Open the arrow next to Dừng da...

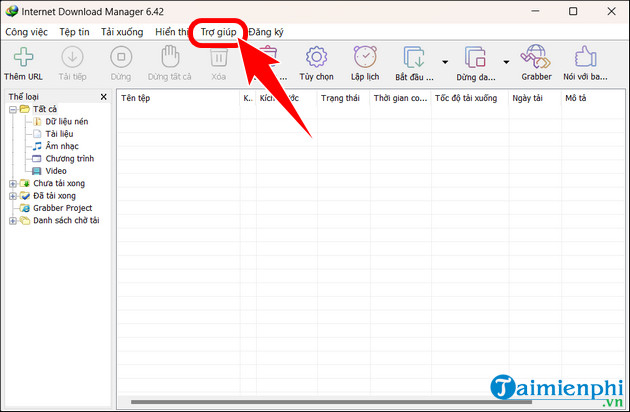pyautogui.click(x=506, y=62)
